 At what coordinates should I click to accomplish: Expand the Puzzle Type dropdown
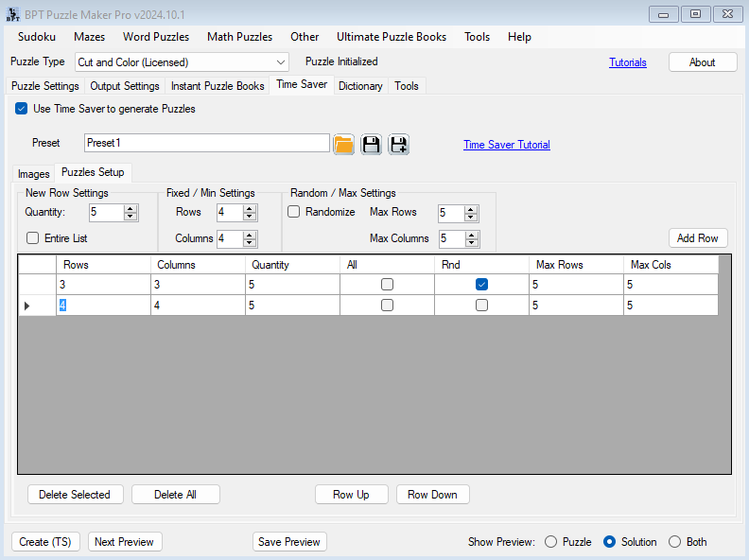tap(281, 62)
